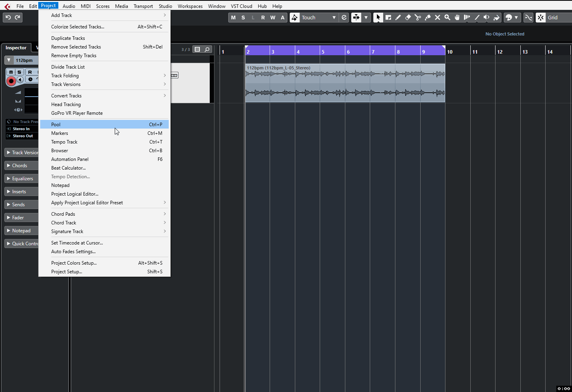Click the Record Enable button in Inspector
This screenshot has height=392, width=572.
click(x=11, y=81)
